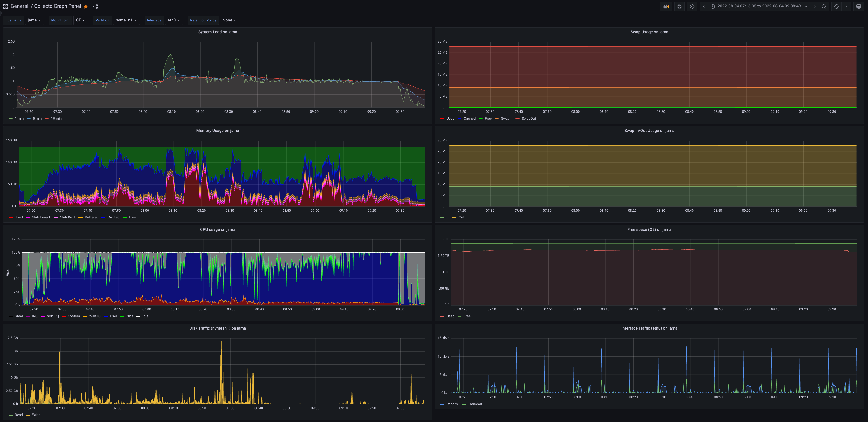Toggle Out series in Swap In/Out legend
Viewport: 868px width, 422px height.
click(x=461, y=217)
